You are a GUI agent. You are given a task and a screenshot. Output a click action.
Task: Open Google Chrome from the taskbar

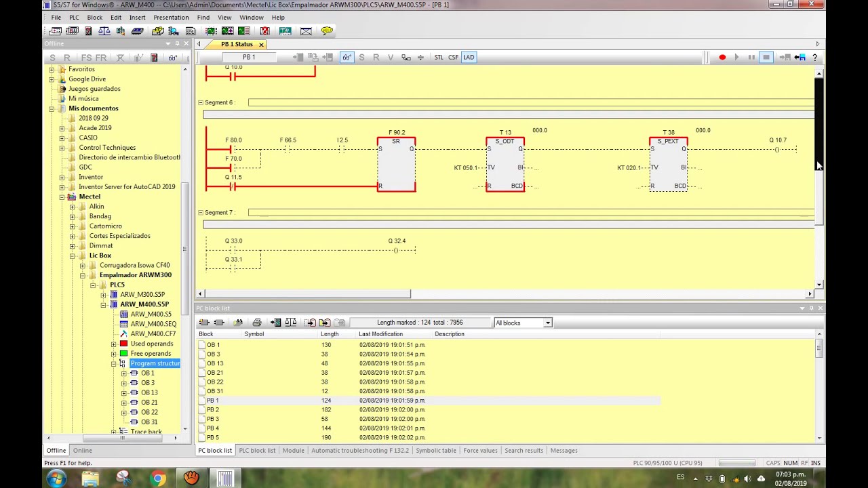tap(157, 479)
